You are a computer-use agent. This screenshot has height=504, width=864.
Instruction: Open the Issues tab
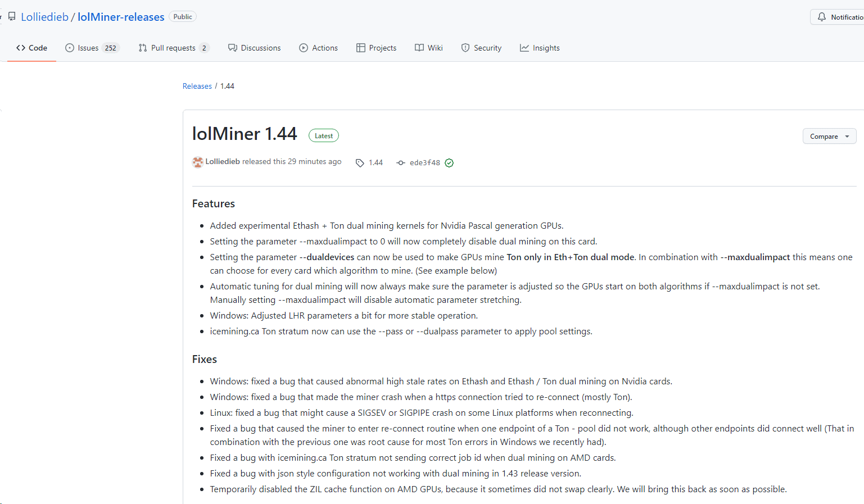(92, 48)
